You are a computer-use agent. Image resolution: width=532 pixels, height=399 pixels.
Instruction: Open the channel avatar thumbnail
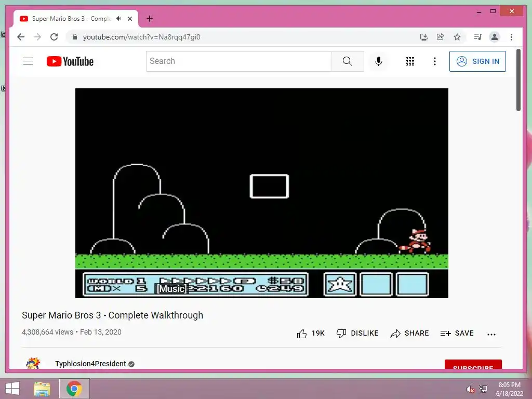pos(33,363)
